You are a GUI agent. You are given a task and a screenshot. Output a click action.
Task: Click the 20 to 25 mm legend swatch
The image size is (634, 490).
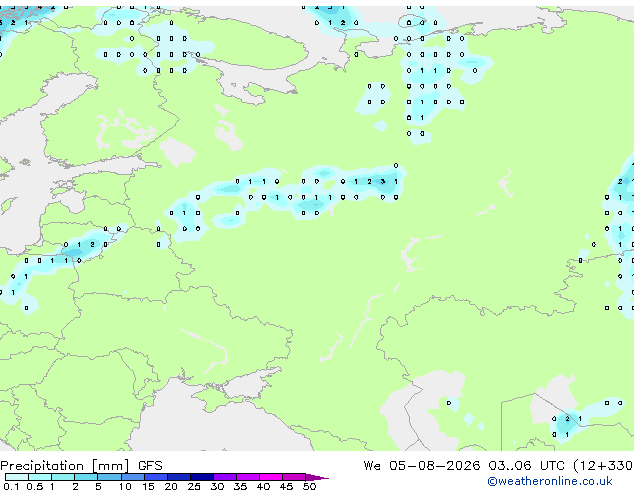coord(179,477)
